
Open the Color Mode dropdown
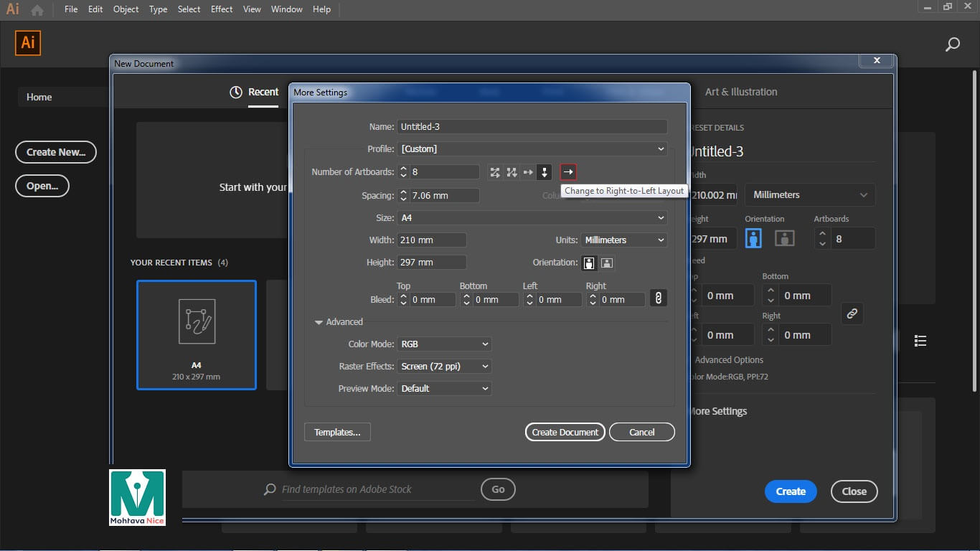pyautogui.click(x=445, y=344)
